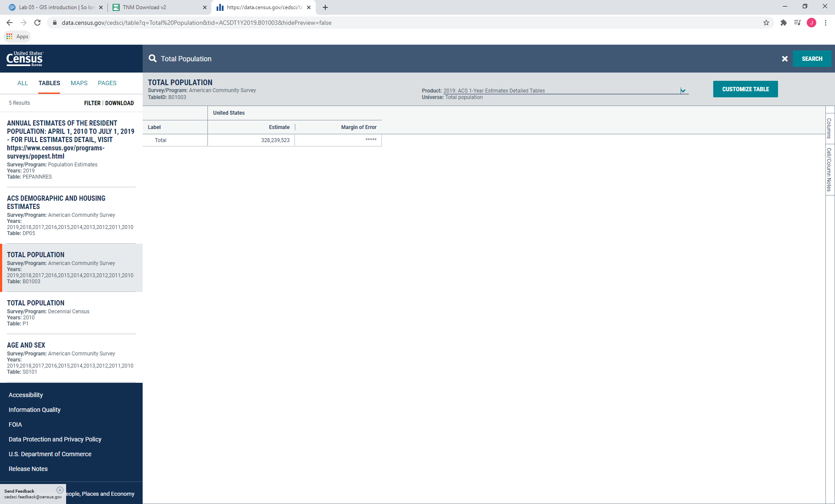Bookmark this page with the star

click(x=766, y=23)
